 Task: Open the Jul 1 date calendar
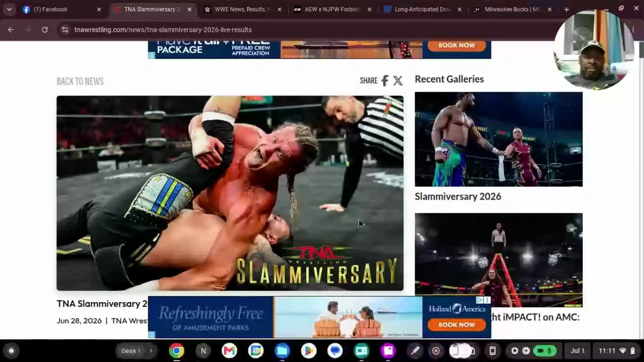pos(578,351)
